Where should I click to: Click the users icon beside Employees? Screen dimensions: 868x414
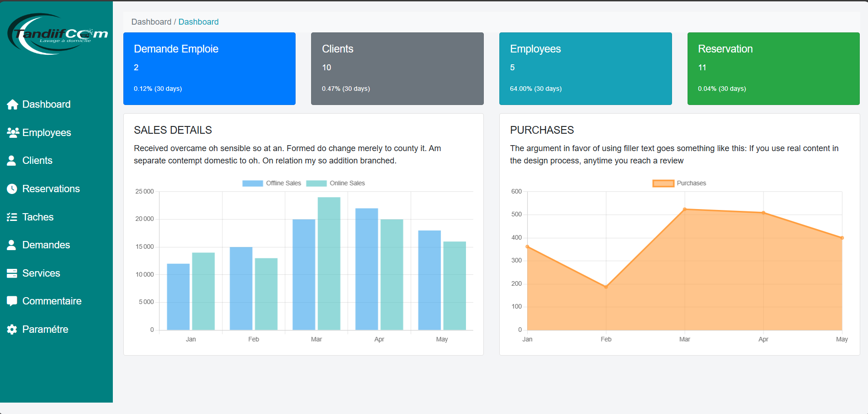tap(13, 133)
